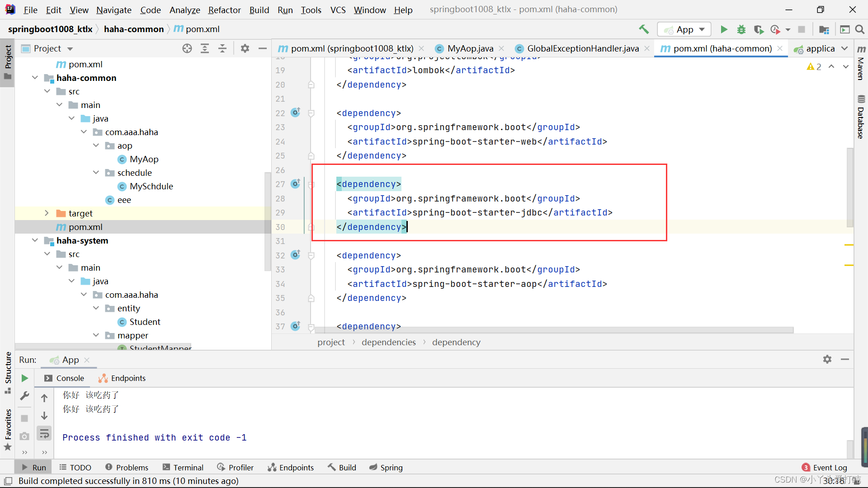Image resolution: width=868 pixels, height=488 pixels.
Task: Collapse the schedule package
Action: point(96,173)
